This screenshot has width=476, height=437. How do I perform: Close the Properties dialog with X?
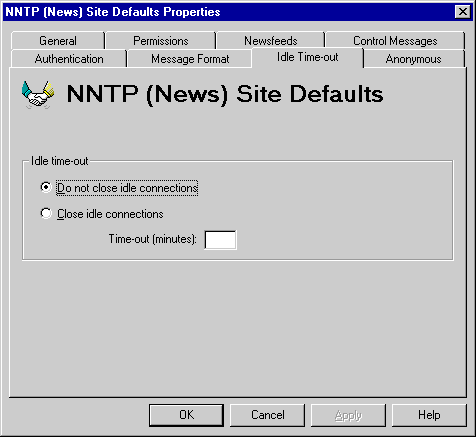point(463,12)
